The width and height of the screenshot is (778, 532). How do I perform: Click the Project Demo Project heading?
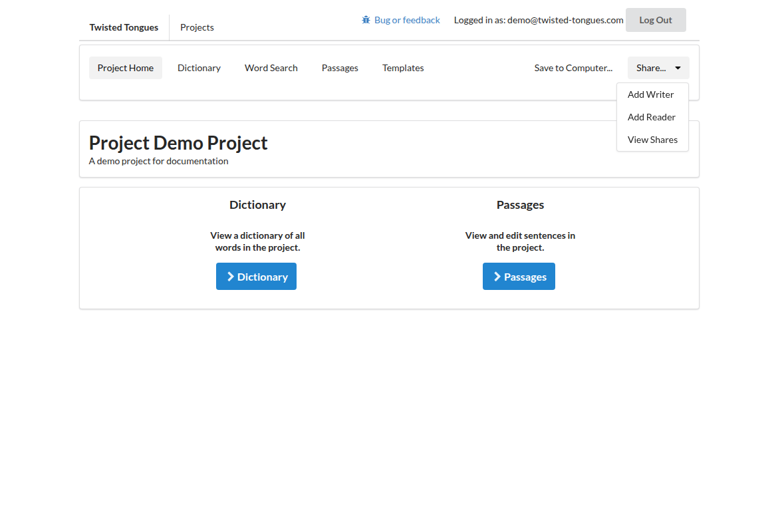pyautogui.click(x=178, y=143)
